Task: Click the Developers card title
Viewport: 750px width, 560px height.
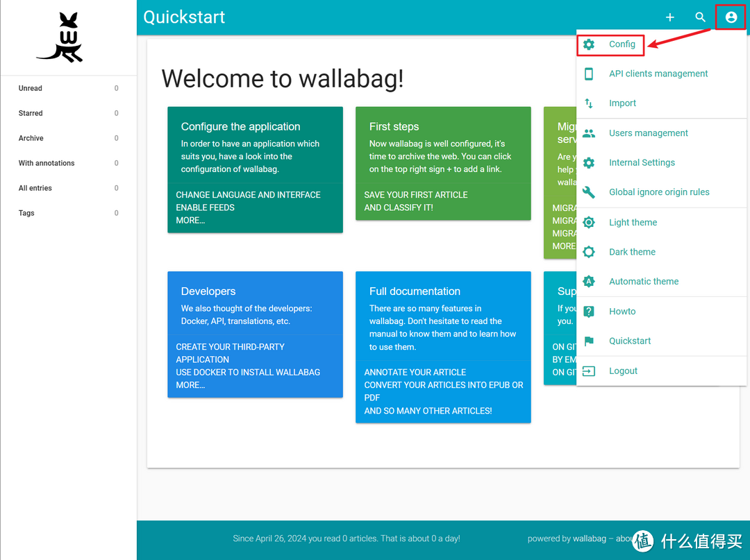Action: click(x=208, y=291)
